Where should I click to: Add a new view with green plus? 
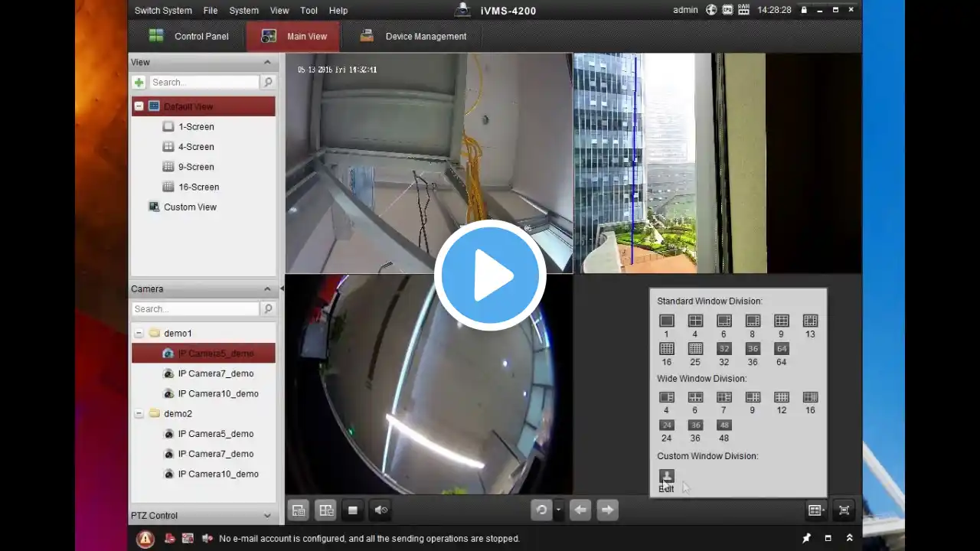[x=139, y=83]
